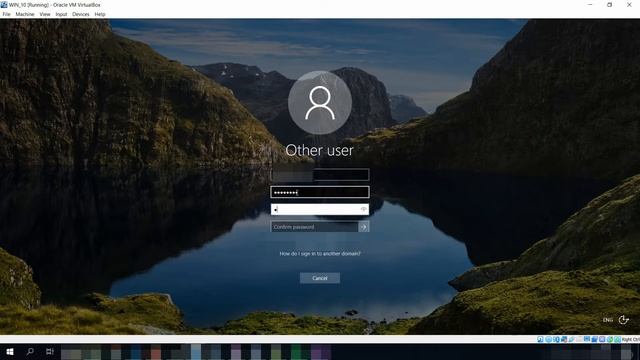Click the VirtualBox window title icon

tap(4, 4)
